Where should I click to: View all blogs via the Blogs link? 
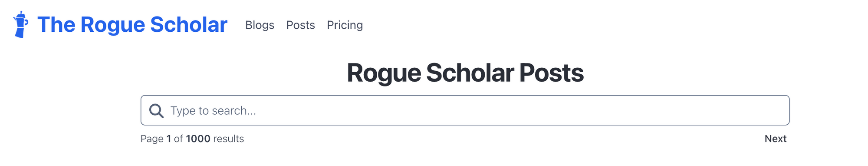coord(260,25)
